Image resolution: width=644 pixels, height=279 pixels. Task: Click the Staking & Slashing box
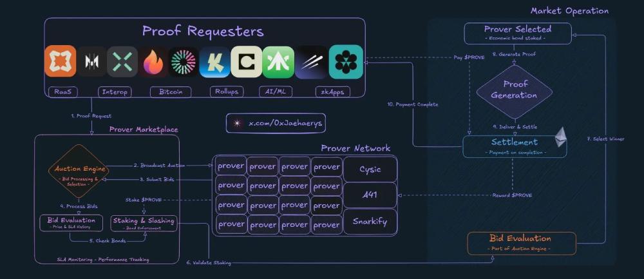(x=144, y=223)
